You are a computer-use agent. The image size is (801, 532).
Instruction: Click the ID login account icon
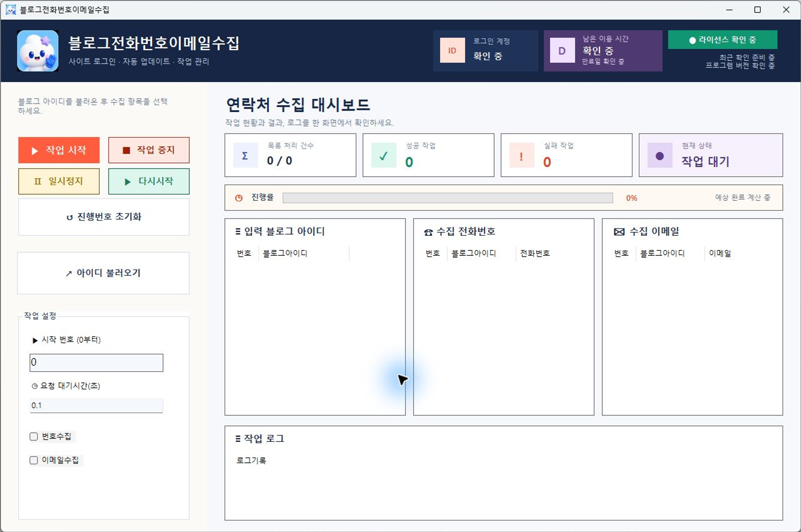pos(452,51)
